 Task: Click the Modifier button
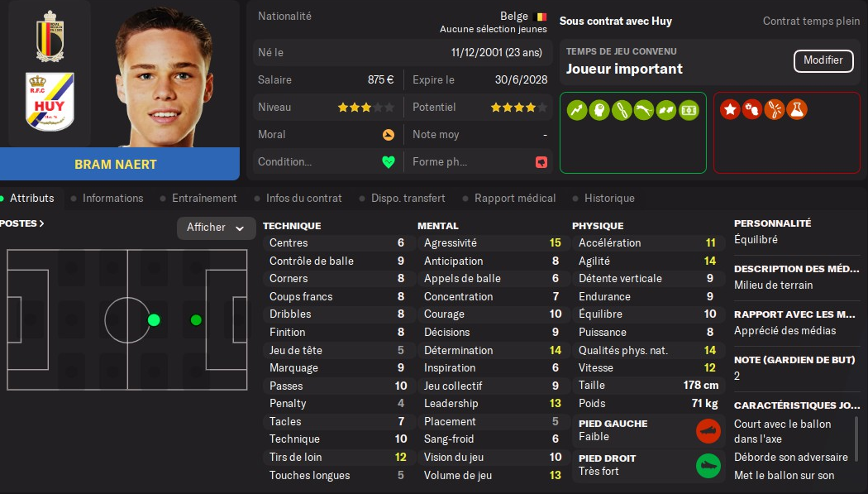[823, 60]
